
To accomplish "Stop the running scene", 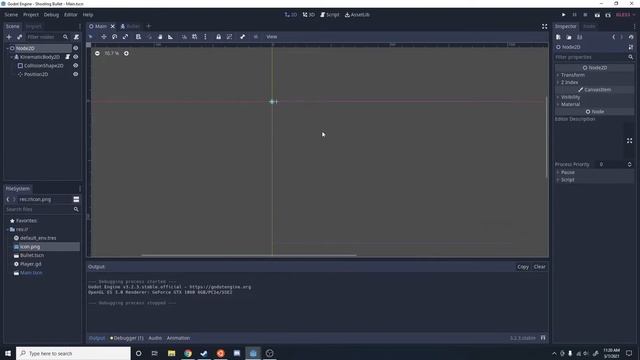I will click(x=585, y=15).
